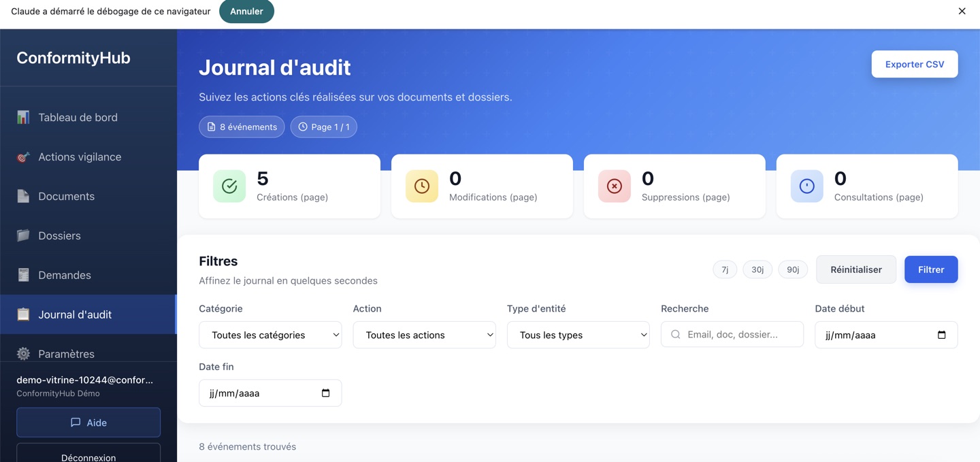Click the Page 1 / 1 badge
The height and width of the screenshot is (462, 980).
(324, 127)
